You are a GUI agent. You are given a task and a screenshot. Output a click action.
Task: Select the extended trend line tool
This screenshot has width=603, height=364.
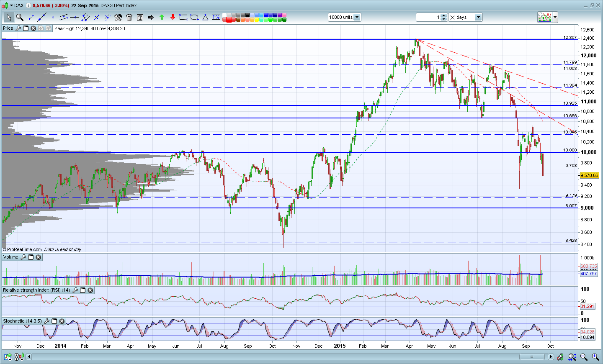pos(42,17)
